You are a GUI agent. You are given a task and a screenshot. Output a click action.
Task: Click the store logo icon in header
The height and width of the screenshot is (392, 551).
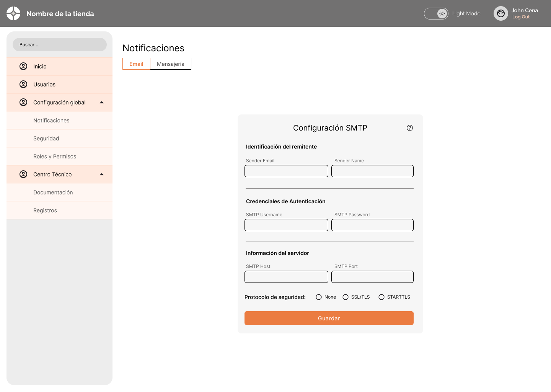click(x=13, y=13)
